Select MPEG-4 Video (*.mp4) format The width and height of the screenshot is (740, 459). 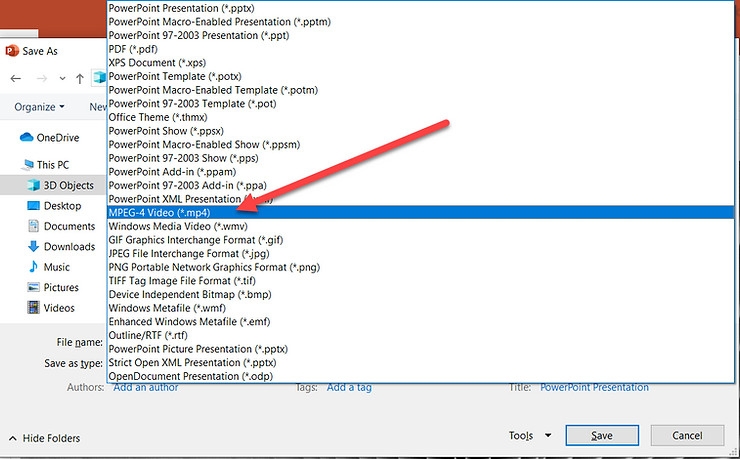(x=420, y=213)
